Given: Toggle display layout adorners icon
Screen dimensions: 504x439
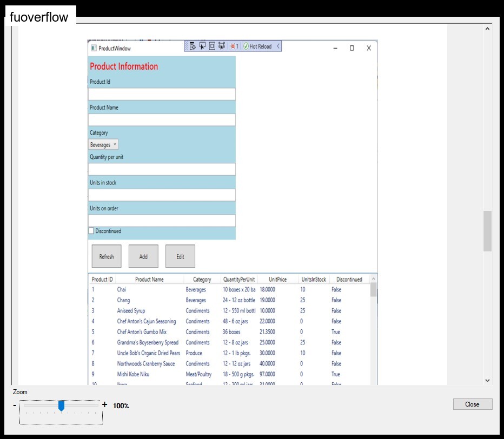Looking at the screenshot, I should point(212,46).
